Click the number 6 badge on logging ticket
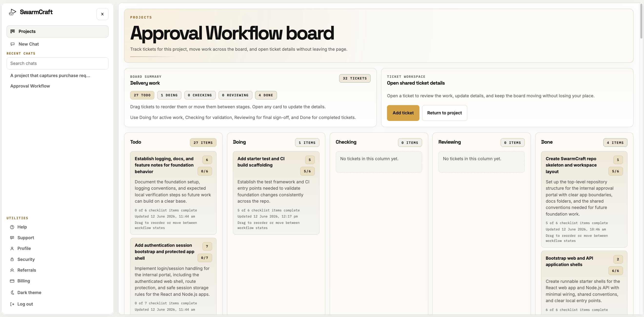644x317 pixels. coord(207,160)
